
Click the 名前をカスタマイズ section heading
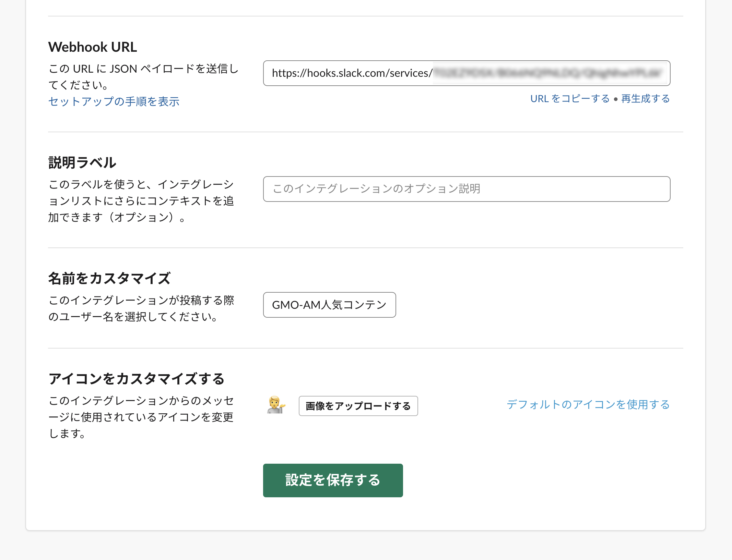click(109, 278)
